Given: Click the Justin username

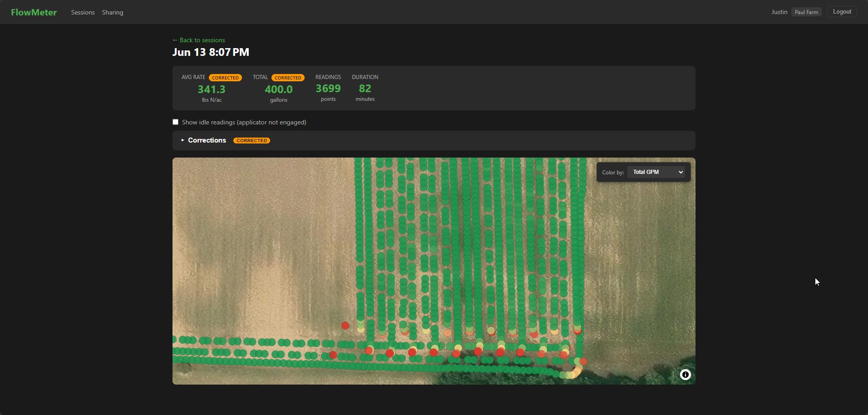Looking at the screenshot, I should coord(779,12).
